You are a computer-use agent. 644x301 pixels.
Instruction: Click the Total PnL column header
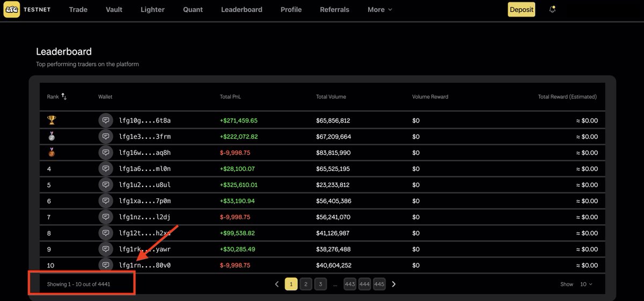[x=231, y=97]
